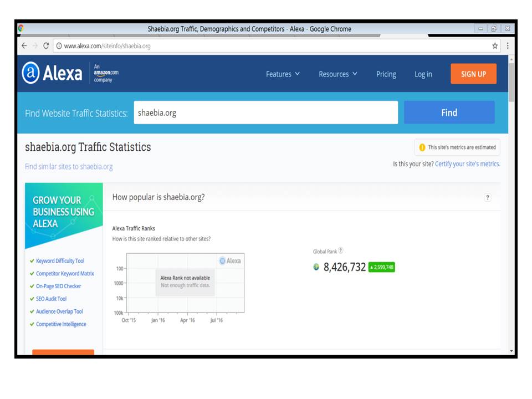Minimize the Chrome window
Screen dimensions: 532x399
pos(480,28)
